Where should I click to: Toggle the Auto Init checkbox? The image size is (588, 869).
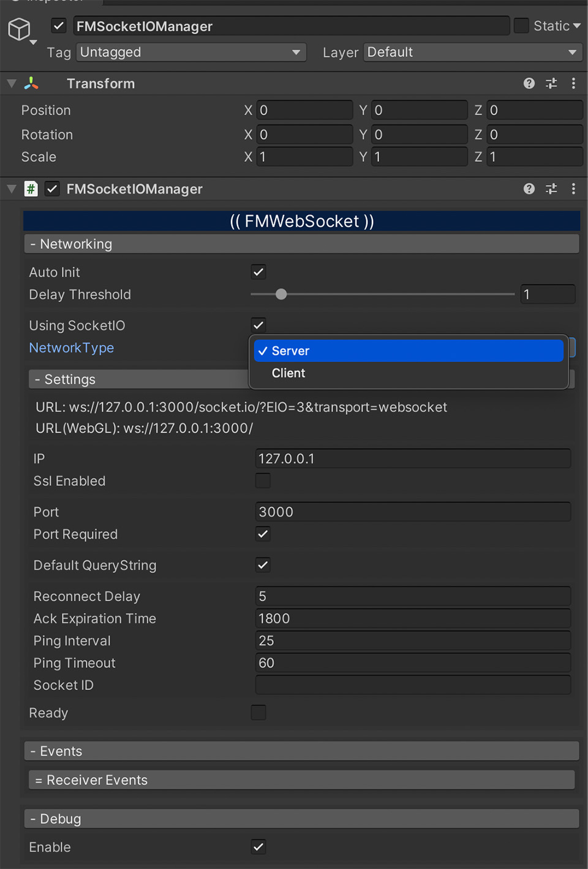(x=258, y=271)
